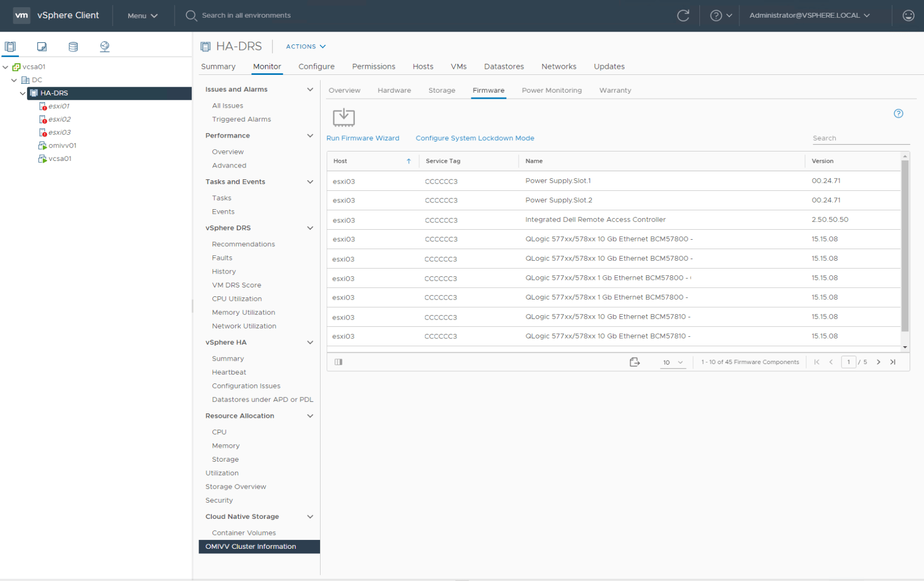
Task: Switch to the Permissions tab
Action: [374, 67]
